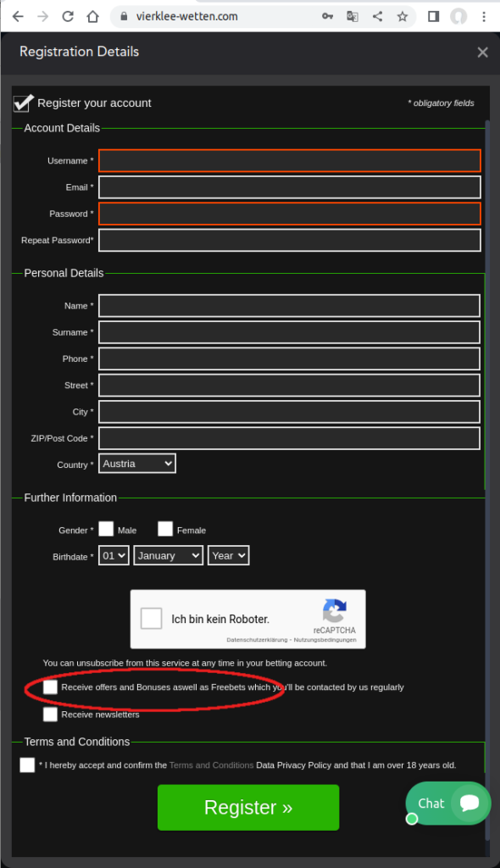The height and width of the screenshot is (868, 500).
Task: Enable Receive newsletters checkbox
Action: [50, 714]
